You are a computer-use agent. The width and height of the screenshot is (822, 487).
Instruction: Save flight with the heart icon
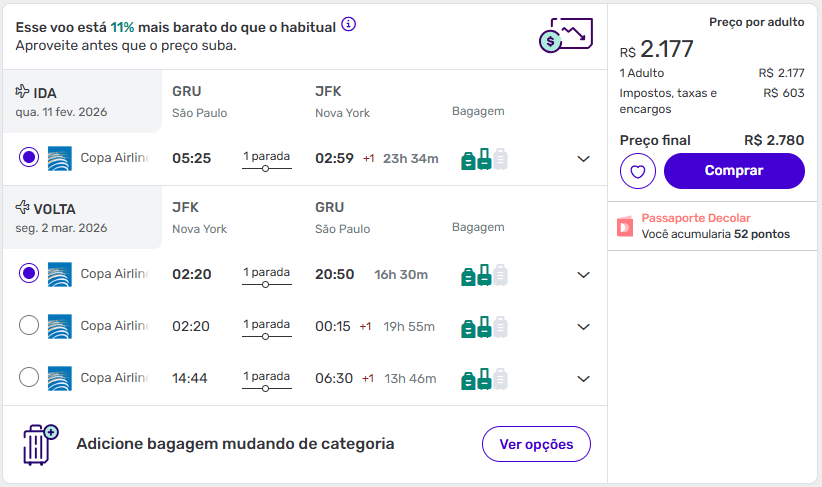pos(638,171)
